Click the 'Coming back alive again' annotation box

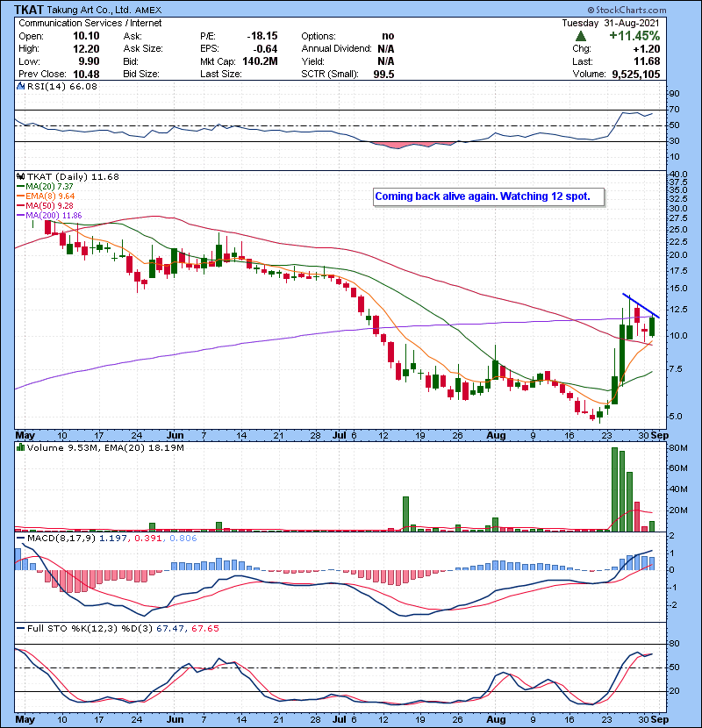coord(489,196)
